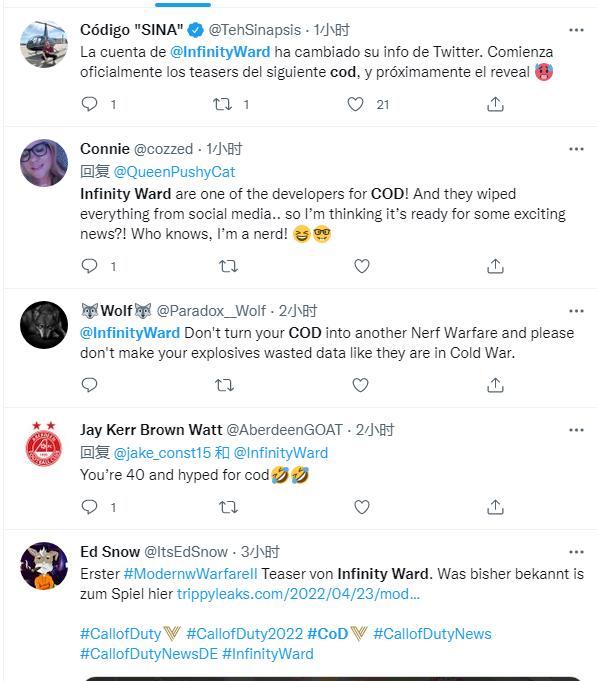Screen dimensions: 597x681
Task: Like Wolf's tweet
Action: [360, 385]
